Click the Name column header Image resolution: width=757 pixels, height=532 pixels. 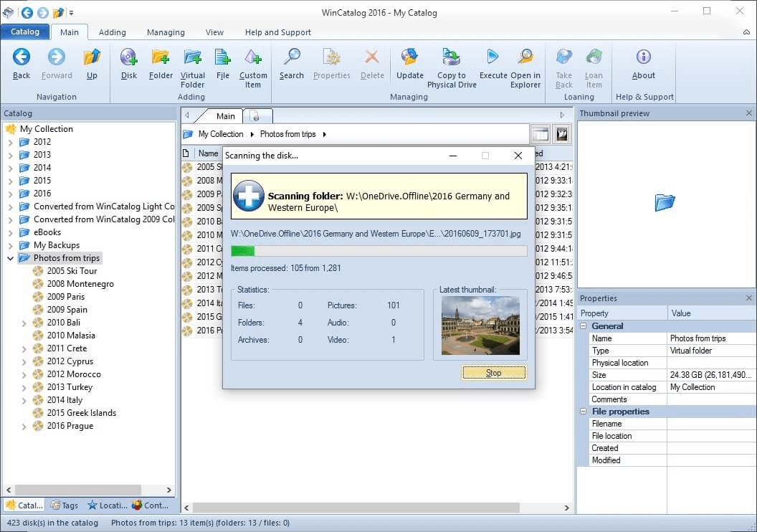pos(208,153)
